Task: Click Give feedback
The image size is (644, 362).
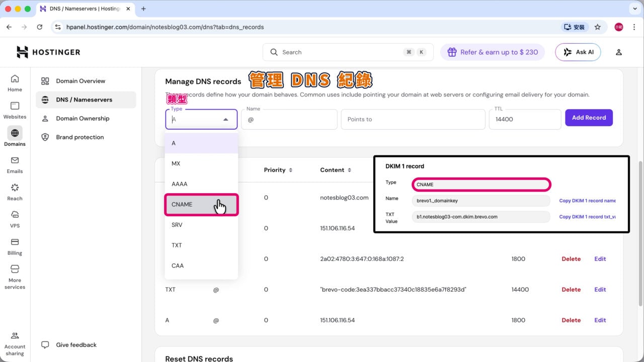Action: point(69,345)
